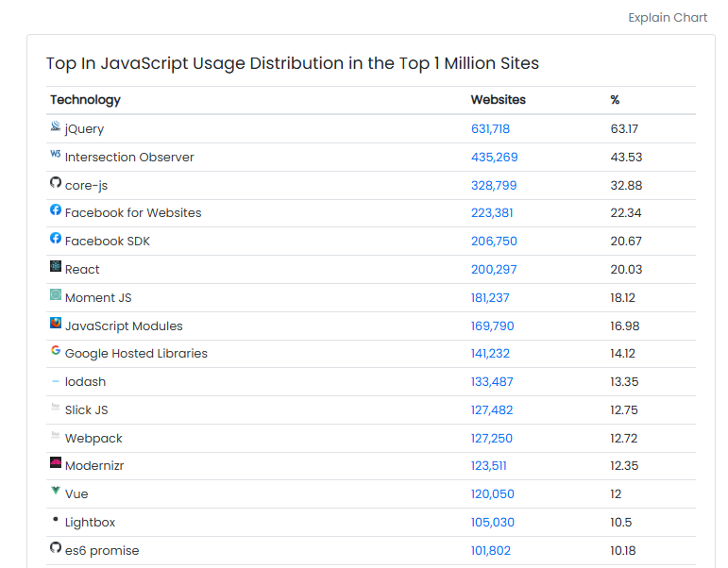Select the JavaScript Modules name

coord(124,326)
